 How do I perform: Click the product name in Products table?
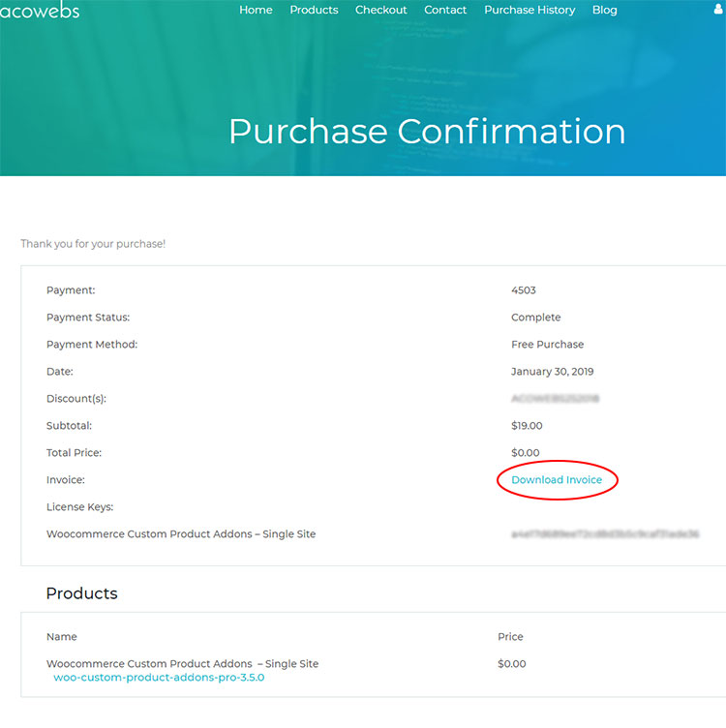click(x=182, y=664)
